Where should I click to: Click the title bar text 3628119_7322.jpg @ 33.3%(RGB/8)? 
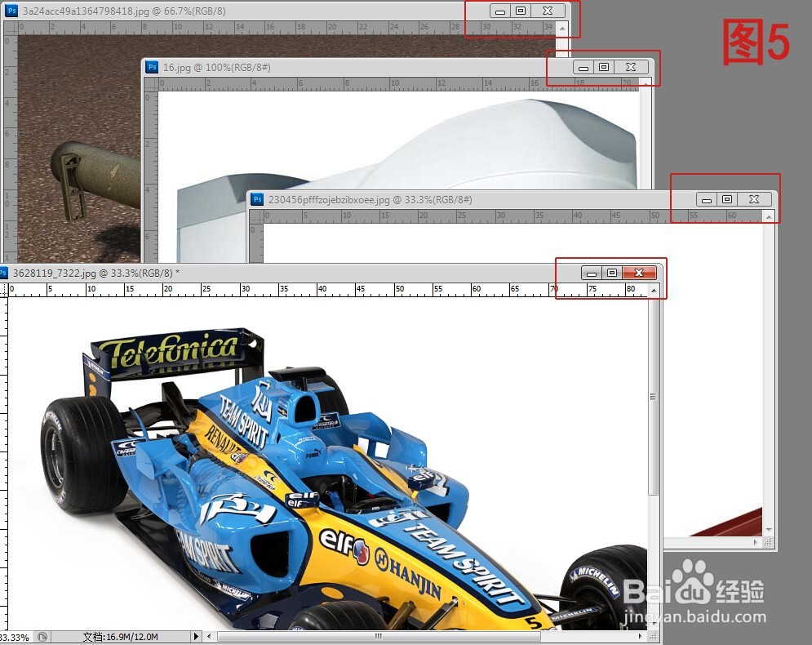coord(93,273)
